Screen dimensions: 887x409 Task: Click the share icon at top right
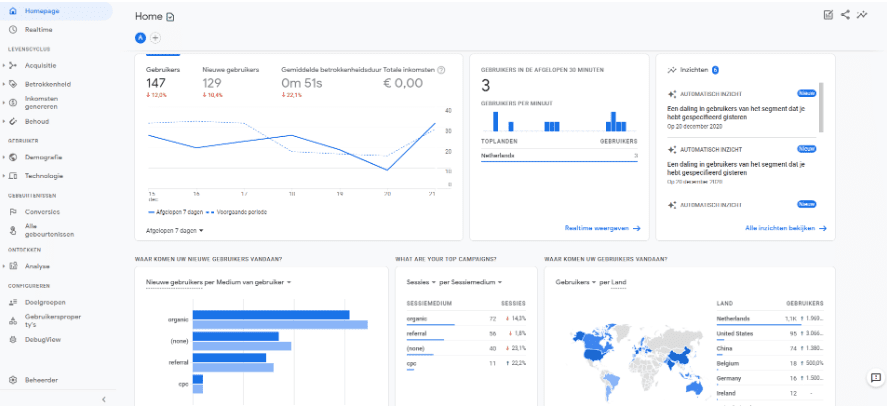pyautogui.click(x=845, y=14)
